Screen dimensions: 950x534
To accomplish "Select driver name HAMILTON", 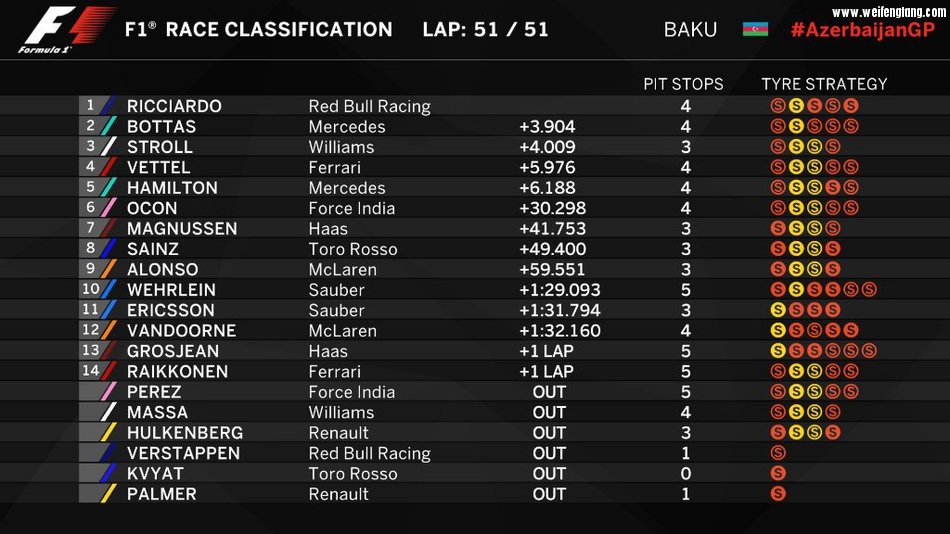I will click(172, 188).
